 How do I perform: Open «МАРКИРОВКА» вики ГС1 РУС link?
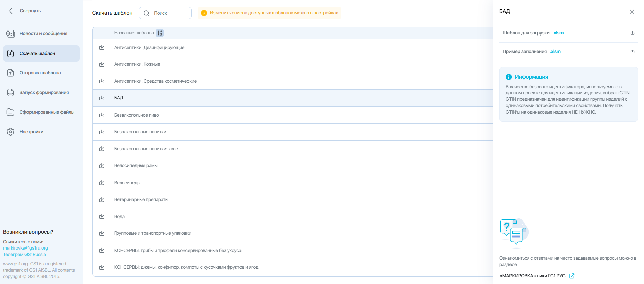point(532,276)
